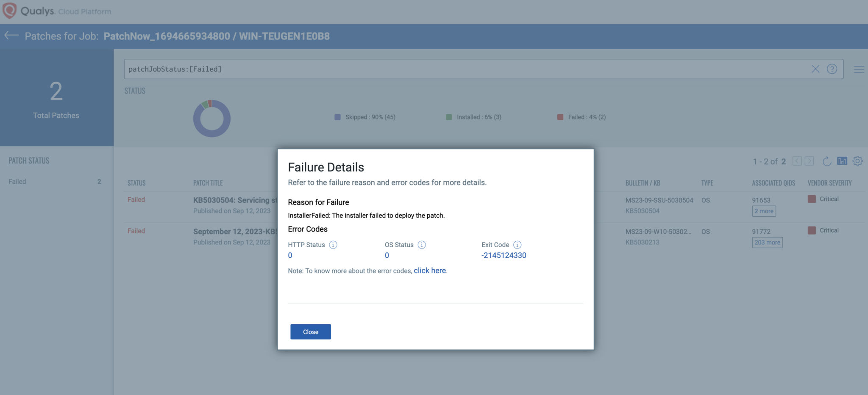The height and width of the screenshot is (395, 868).
Task: Open the column settings gear
Action: pyautogui.click(x=857, y=161)
